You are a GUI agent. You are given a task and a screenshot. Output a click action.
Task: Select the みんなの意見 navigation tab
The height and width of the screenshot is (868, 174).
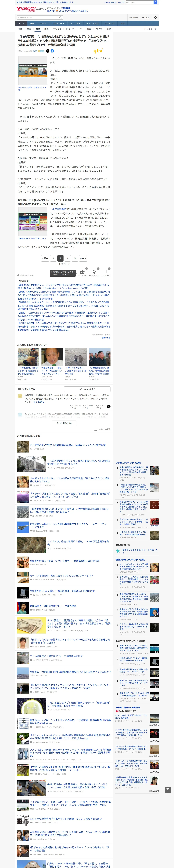[x=93, y=24]
